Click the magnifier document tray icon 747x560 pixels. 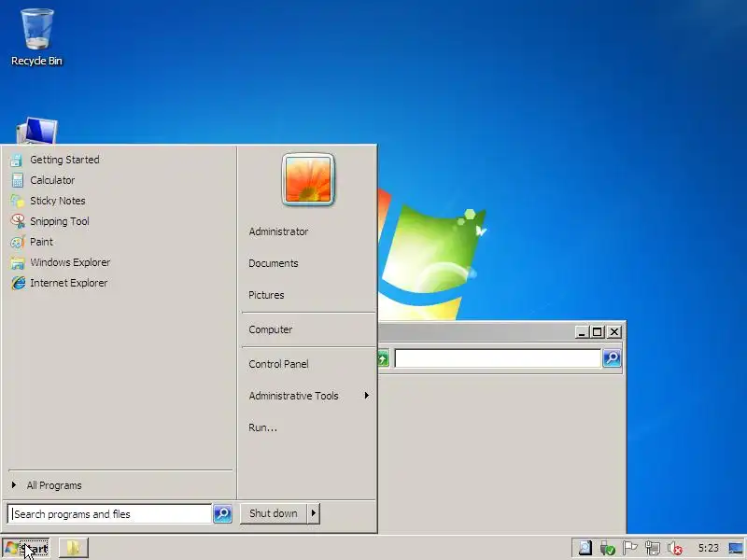tap(585, 548)
